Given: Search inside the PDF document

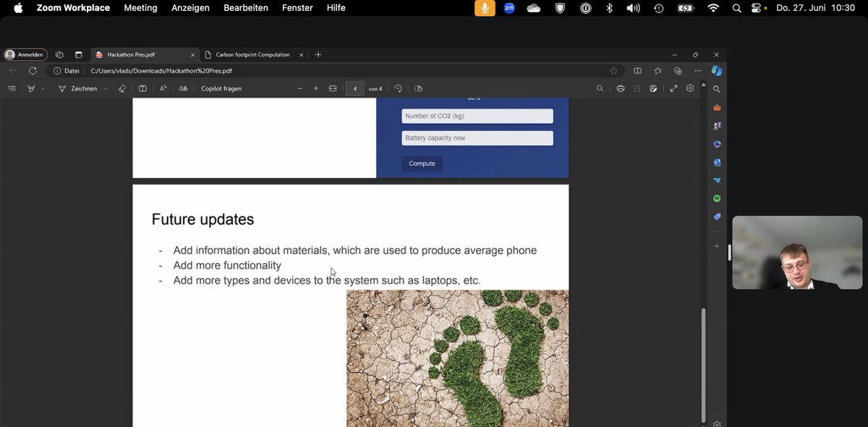Looking at the screenshot, I should pyautogui.click(x=600, y=88).
